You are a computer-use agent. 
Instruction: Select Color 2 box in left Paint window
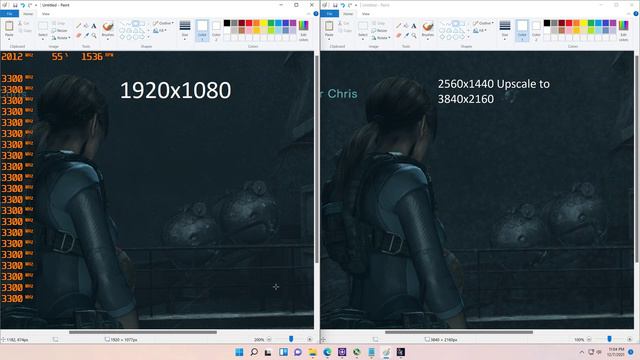(x=216, y=30)
